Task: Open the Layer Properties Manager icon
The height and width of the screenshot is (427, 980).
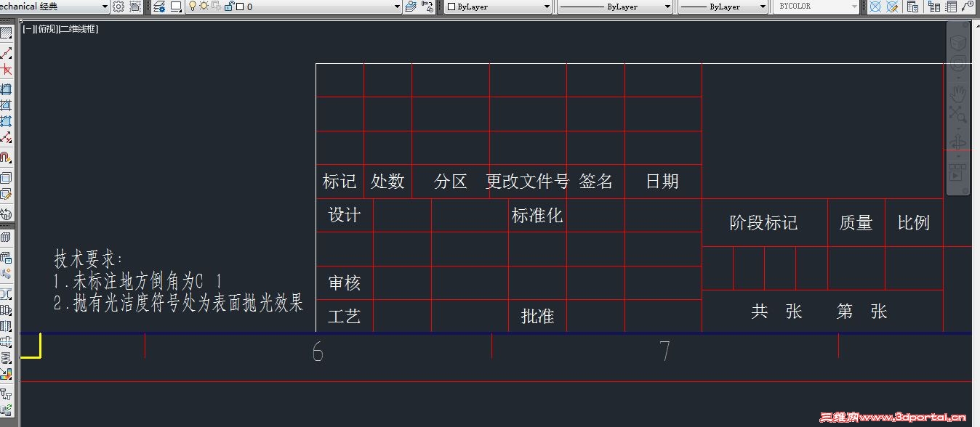Action: pyautogui.click(x=160, y=6)
